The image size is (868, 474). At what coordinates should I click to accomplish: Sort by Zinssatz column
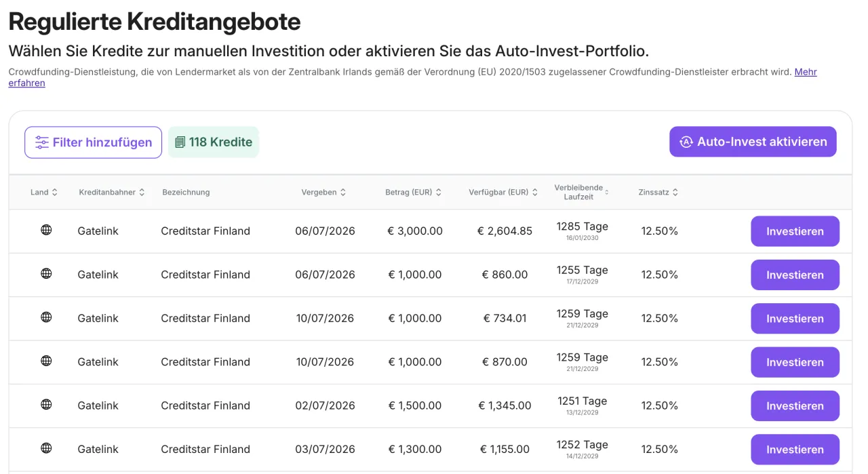point(658,192)
